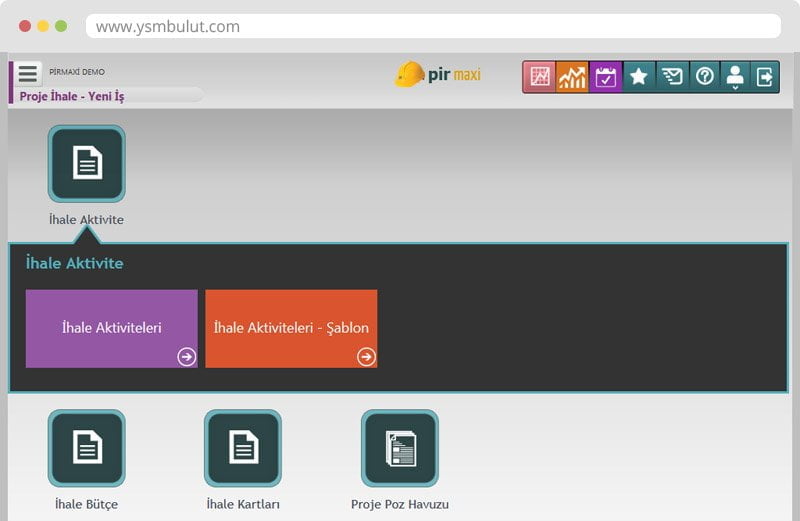800x521 pixels.
Task: Open the purple calendar check icon
Action: [606, 77]
